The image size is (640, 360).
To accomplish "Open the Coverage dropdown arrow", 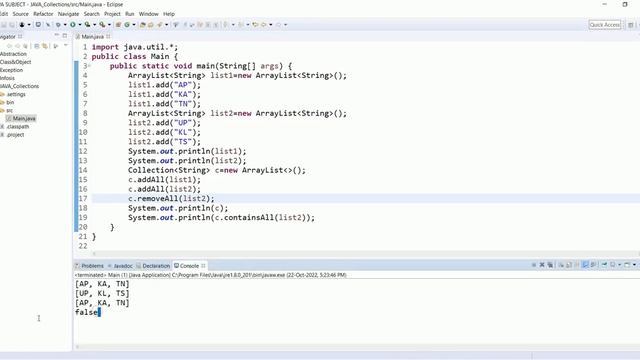I will [94, 25].
